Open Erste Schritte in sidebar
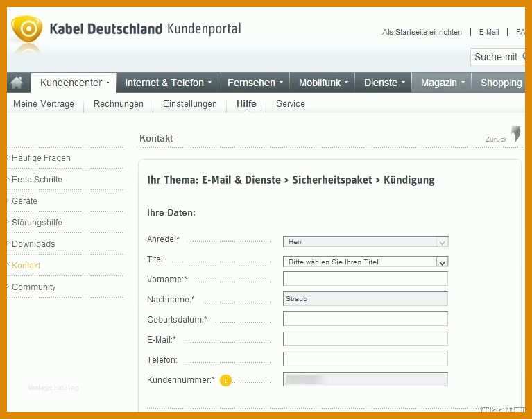Screen dimensions: 532x419 37,179
